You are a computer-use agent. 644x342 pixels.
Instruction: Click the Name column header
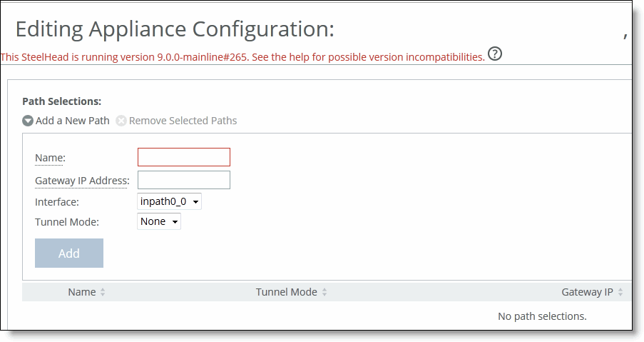[82, 292]
